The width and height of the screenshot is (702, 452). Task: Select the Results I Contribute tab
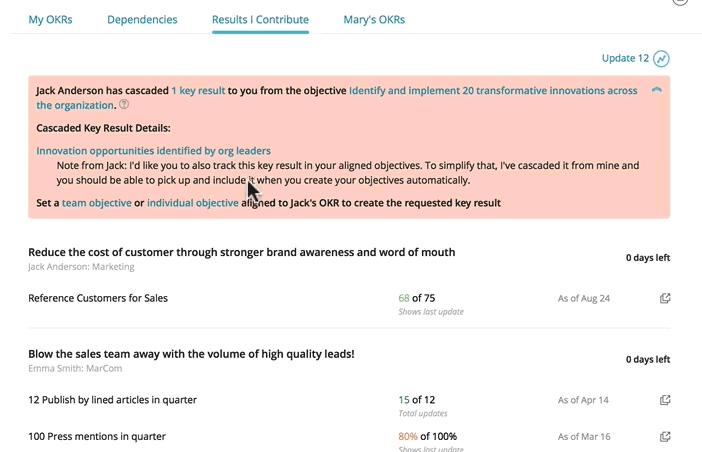tap(260, 19)
